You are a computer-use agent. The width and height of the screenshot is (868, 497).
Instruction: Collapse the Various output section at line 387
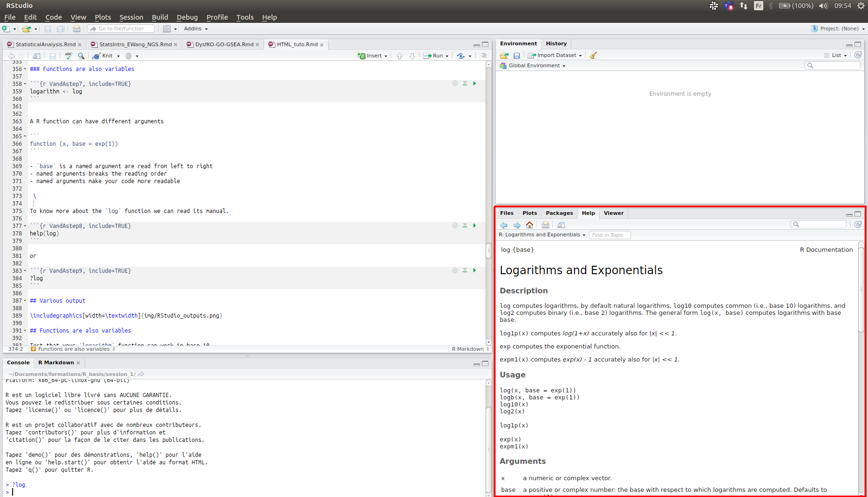[x=25, y=301]
